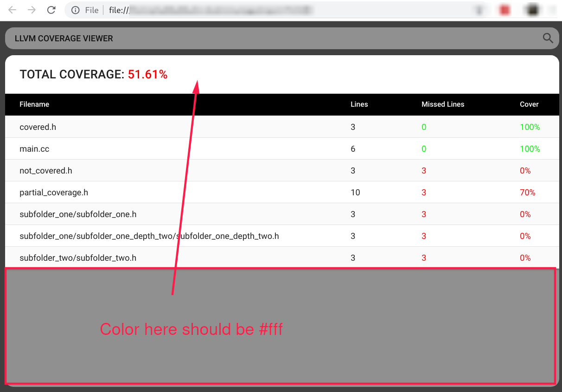Click the lines count 6 for main.cc
The height and width of the screenshot is (392, 562).
pos(353,149)
